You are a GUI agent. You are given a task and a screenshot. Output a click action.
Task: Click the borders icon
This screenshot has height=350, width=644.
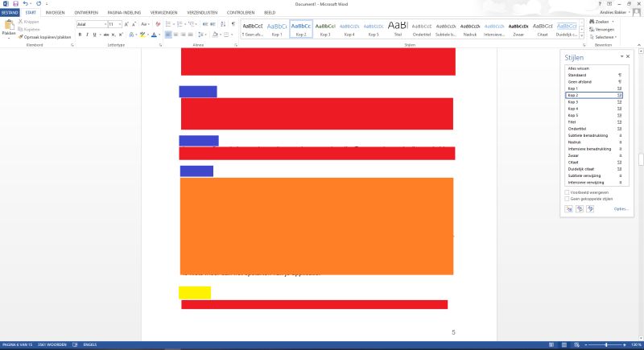click(x=226, y=35)
